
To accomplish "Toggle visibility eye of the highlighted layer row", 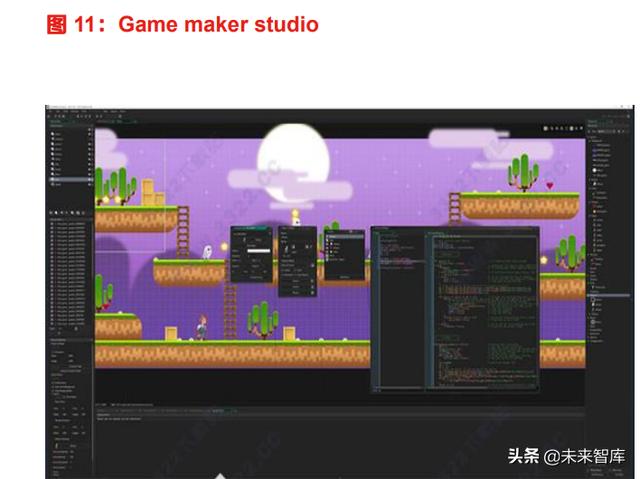I will 91,180.
